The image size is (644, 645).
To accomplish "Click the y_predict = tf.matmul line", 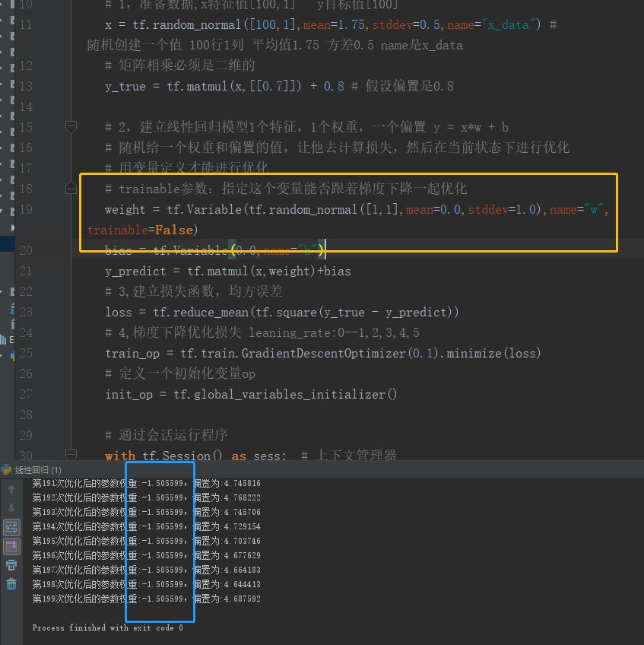I will point(228,271).
